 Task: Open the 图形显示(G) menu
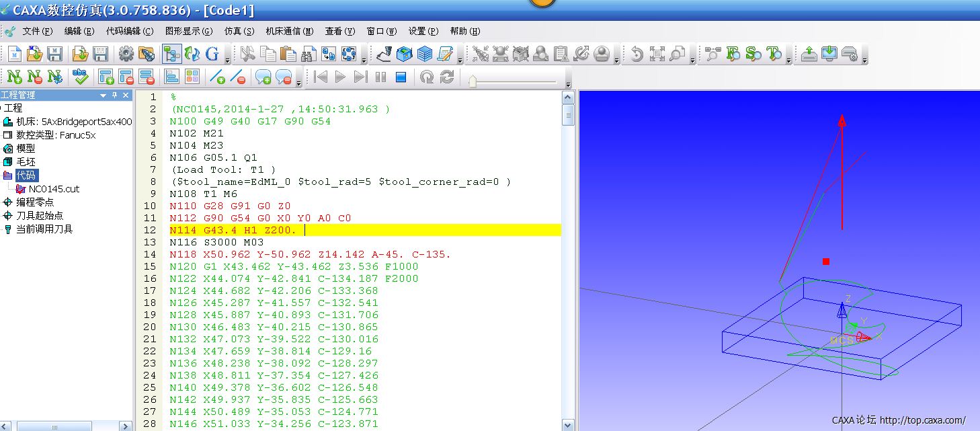[x=189, y=31]
